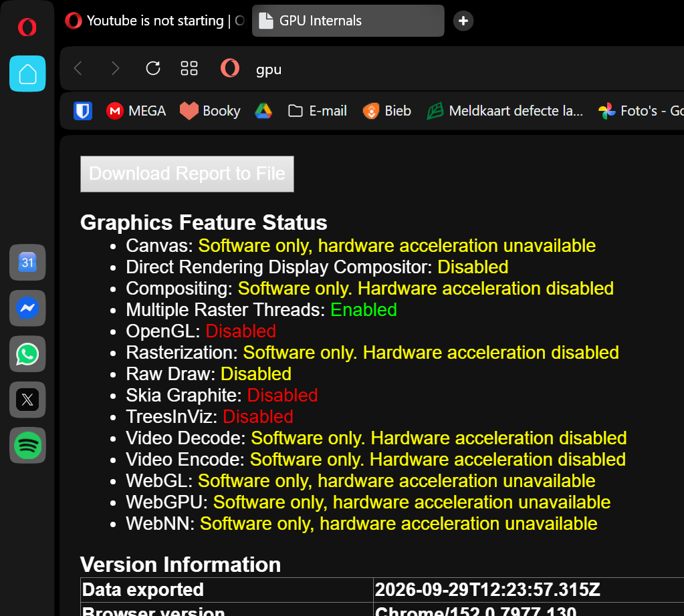The image size is (684, 616).
Task: Launch WhatsApp sidebar panel
Action: coord(27,354)
